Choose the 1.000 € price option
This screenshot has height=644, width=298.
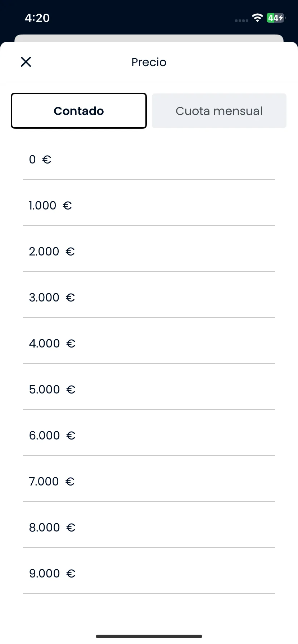(x=149, y=206)
